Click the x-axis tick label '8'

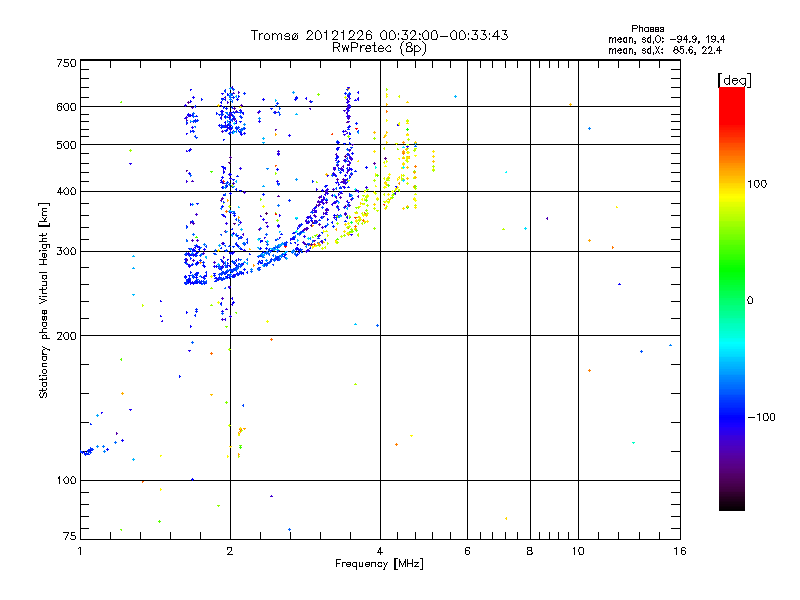coord(530,551)
